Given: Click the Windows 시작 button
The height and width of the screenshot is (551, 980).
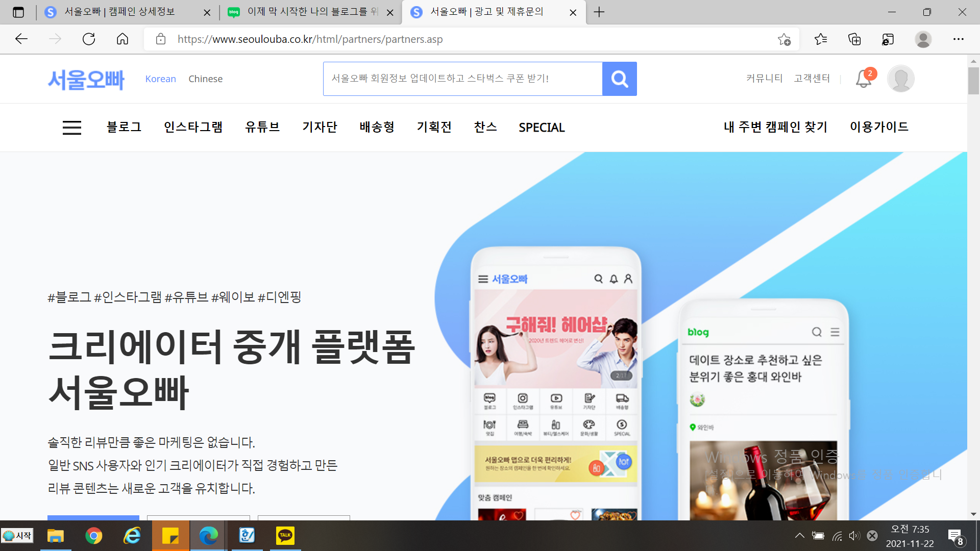Looking at the screenshot, I should pos(17,536).
